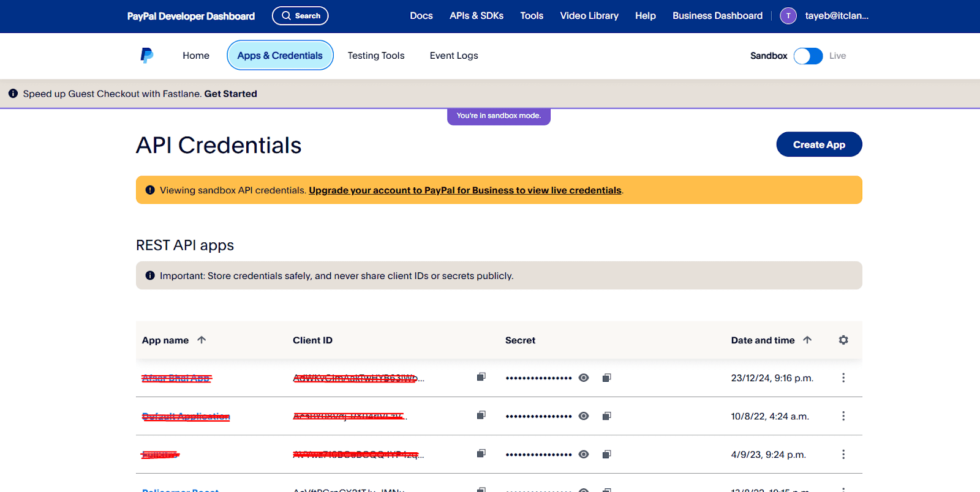
Task: Reveal secret in 23/12/24 row
Action: (x=584, y=378)
